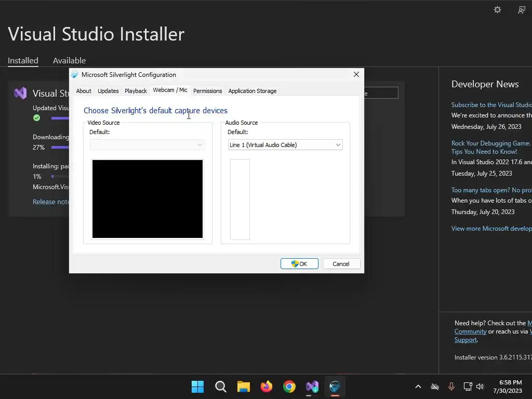Viewport: 532px width, 399px height.
Task: Open Google Chrome from the taskbar
Action: [289, 387]
